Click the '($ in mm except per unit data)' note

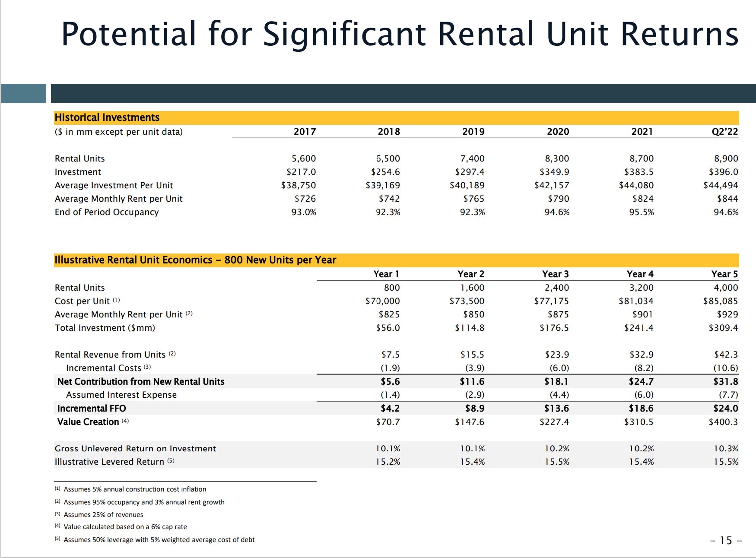tap(119, 132)
